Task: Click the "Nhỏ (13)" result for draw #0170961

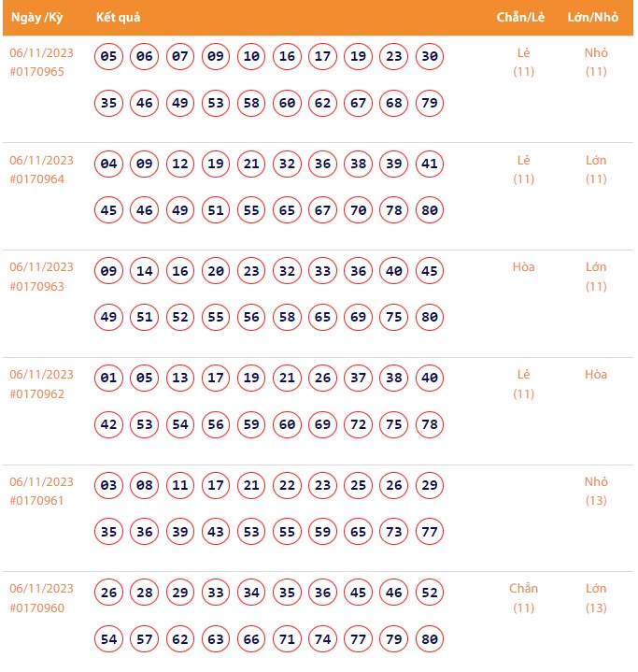Action: point(596,492)
